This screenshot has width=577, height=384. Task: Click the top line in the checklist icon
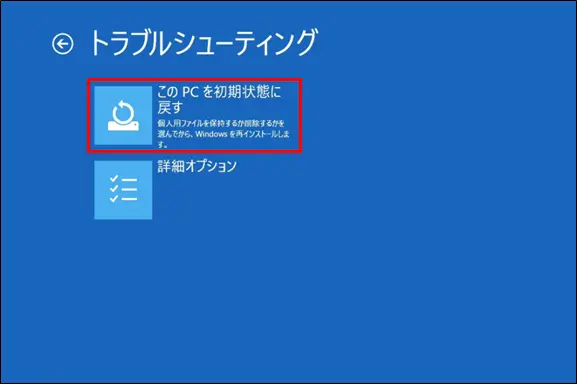[x=129, y=180]
